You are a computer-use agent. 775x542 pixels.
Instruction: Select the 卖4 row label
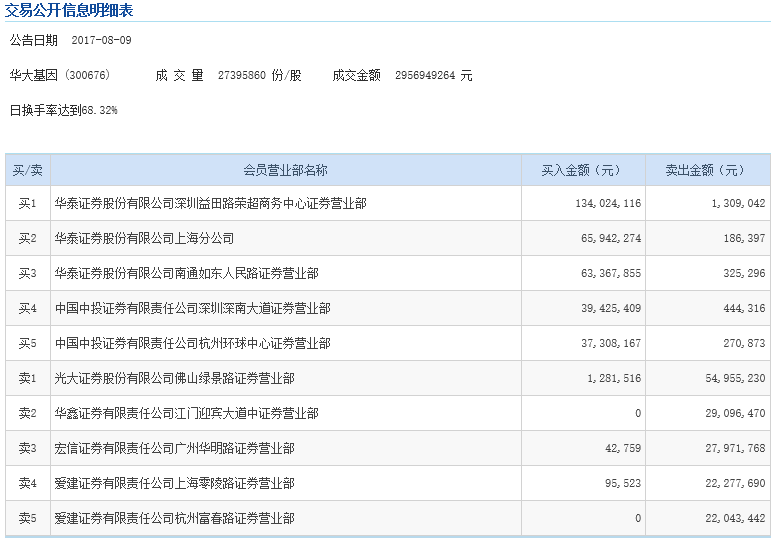tap(28, 484)
